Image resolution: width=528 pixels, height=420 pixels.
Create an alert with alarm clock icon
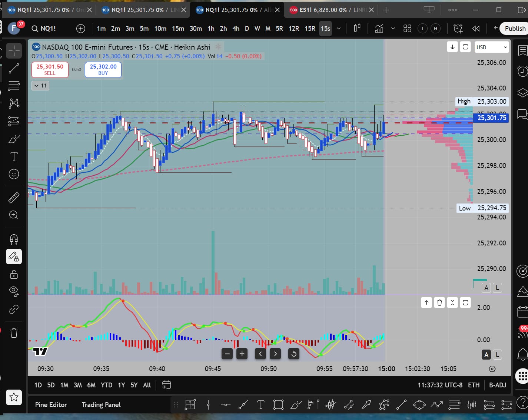pyautogui.click(x=458, y=29)
